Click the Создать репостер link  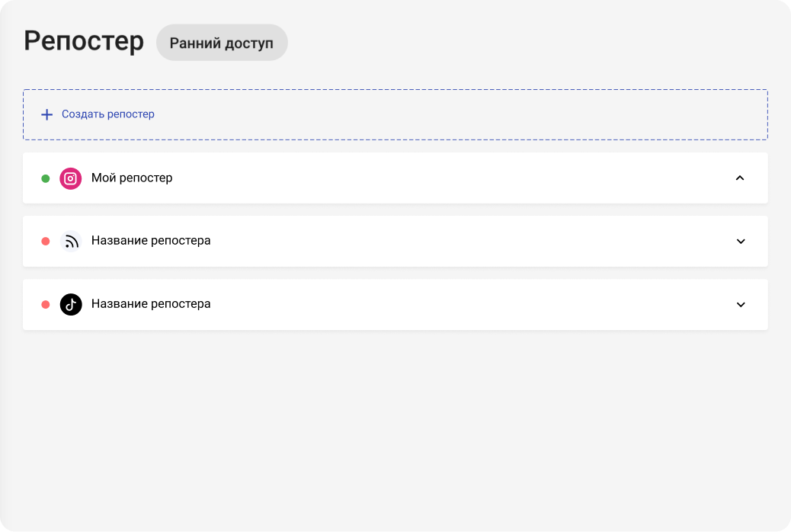108,114
